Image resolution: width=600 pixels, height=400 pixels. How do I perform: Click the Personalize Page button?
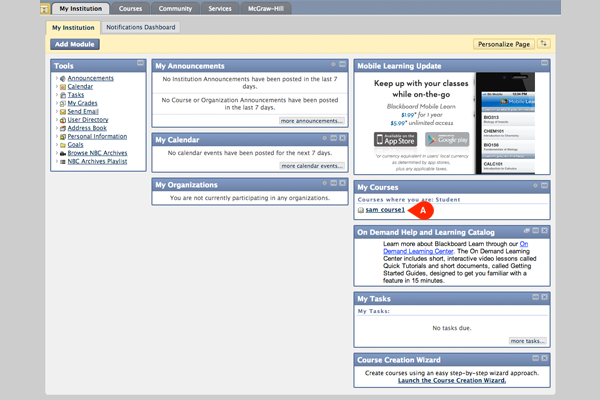503,44
